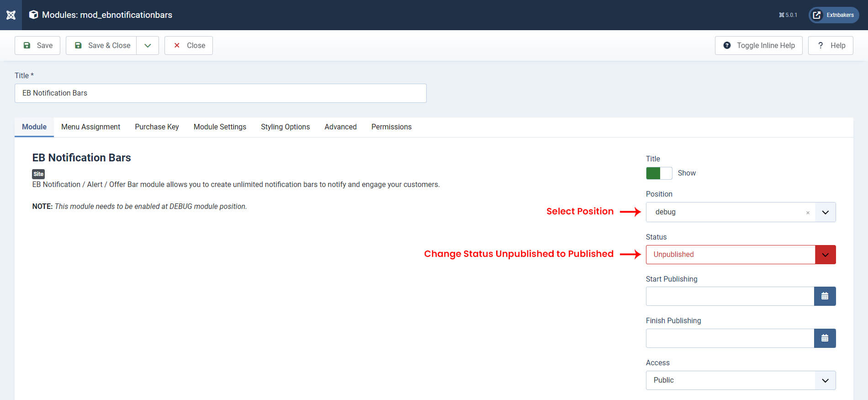Click the Close button

coord(189,45)
